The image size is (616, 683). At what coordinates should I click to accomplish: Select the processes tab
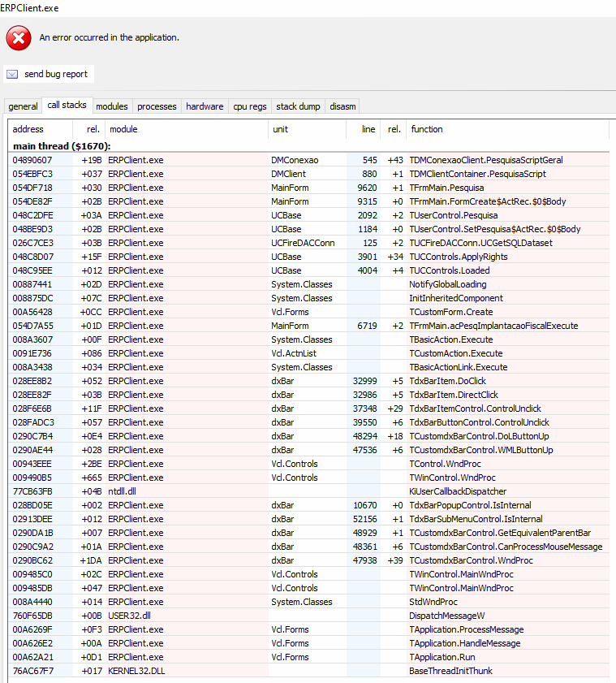[157, 106]
